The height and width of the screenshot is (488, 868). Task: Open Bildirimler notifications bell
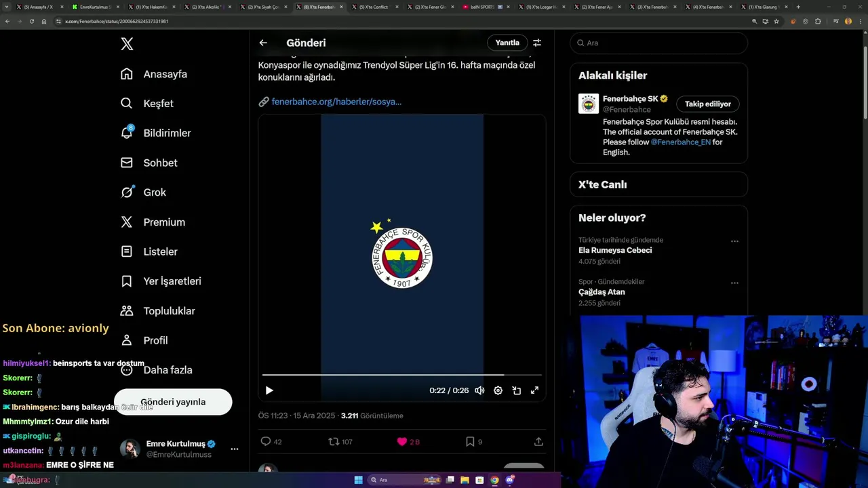[155, 133]
